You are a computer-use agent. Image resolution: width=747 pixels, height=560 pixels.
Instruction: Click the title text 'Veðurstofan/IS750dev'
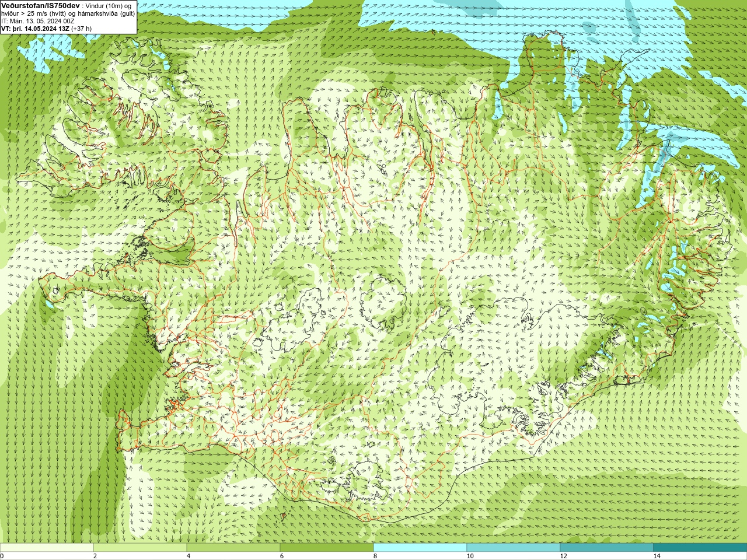(41, 5)
